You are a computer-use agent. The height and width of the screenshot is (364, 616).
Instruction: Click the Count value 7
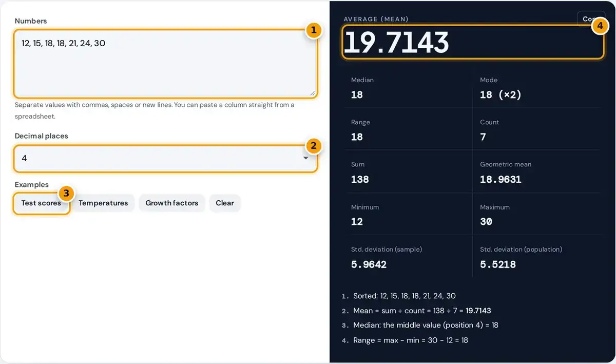pyautogui.click(x=483, y=137)
